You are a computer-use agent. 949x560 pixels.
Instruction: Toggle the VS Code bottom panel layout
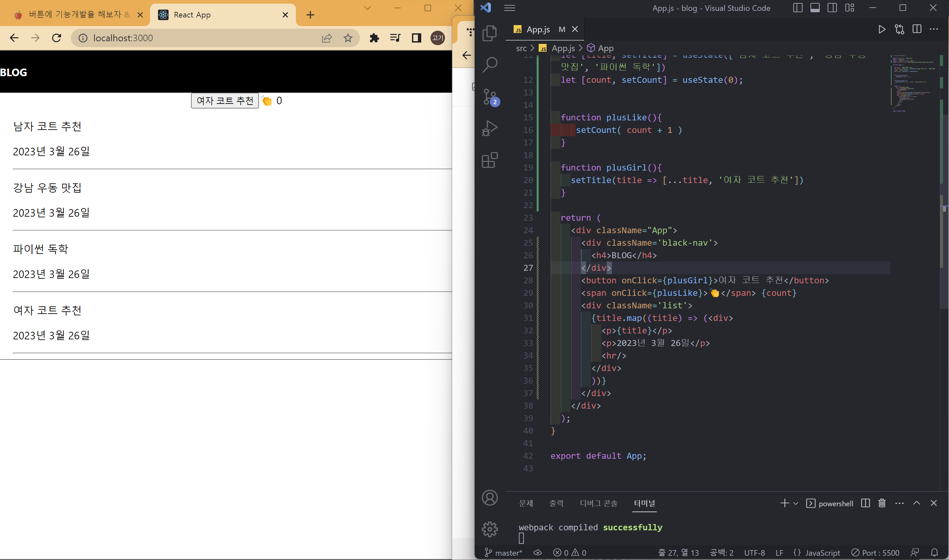[x=815, y=8]
